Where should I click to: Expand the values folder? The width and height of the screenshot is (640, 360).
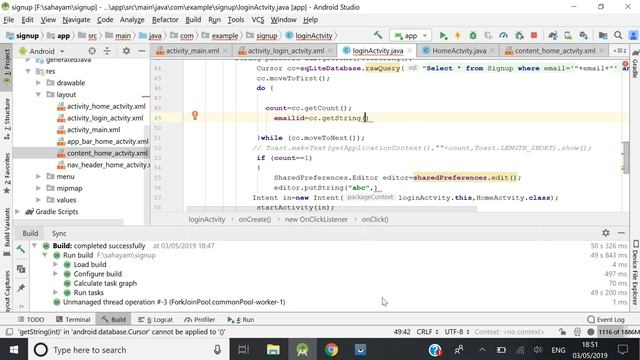point(38,200)
